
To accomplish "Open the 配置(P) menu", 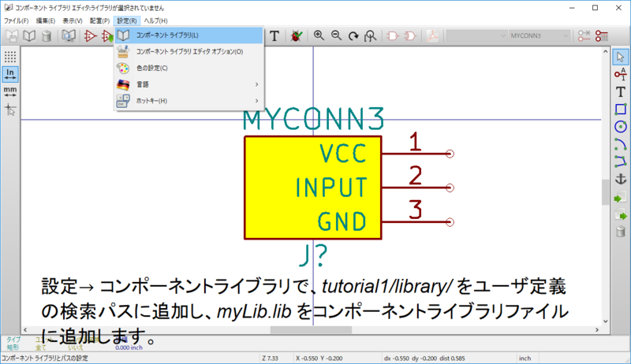I will pos(99,20).
